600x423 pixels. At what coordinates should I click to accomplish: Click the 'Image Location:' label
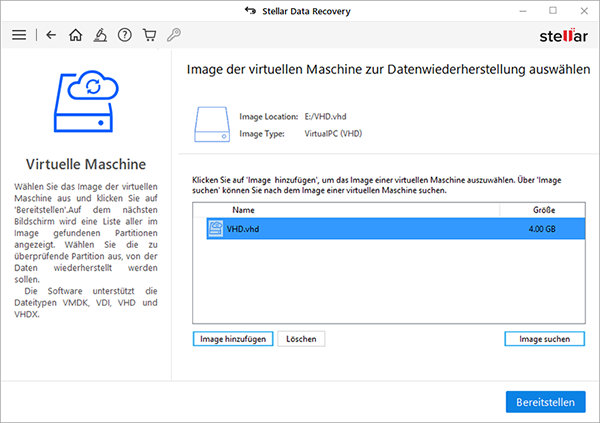click(x=269, y=117)
